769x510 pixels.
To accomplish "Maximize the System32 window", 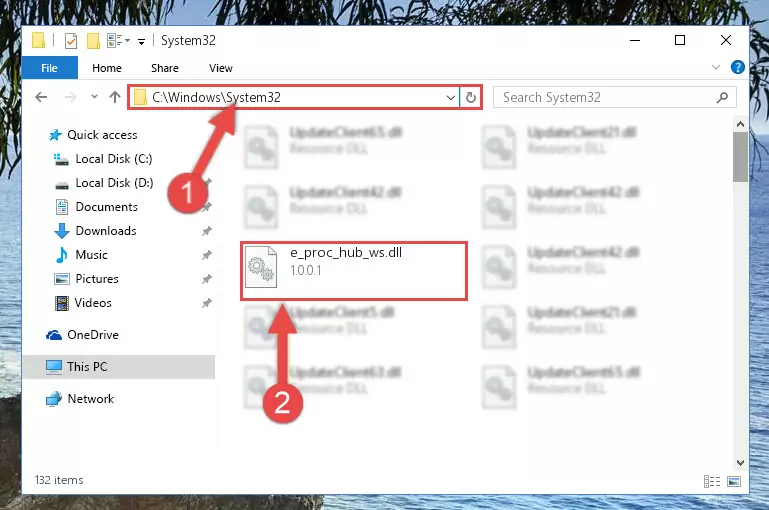I will 680,40.
